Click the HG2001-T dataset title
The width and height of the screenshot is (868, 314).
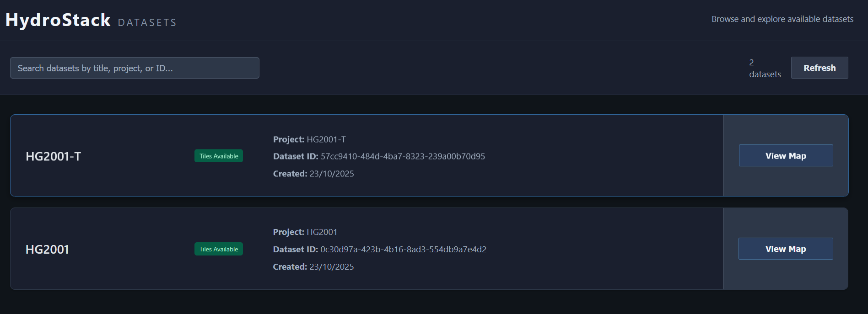(x=54, y=156)
